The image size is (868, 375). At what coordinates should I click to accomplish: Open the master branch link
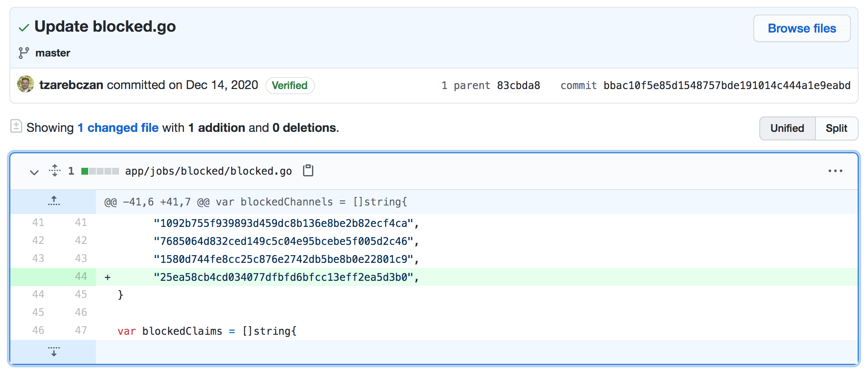(x=53, y=53)
